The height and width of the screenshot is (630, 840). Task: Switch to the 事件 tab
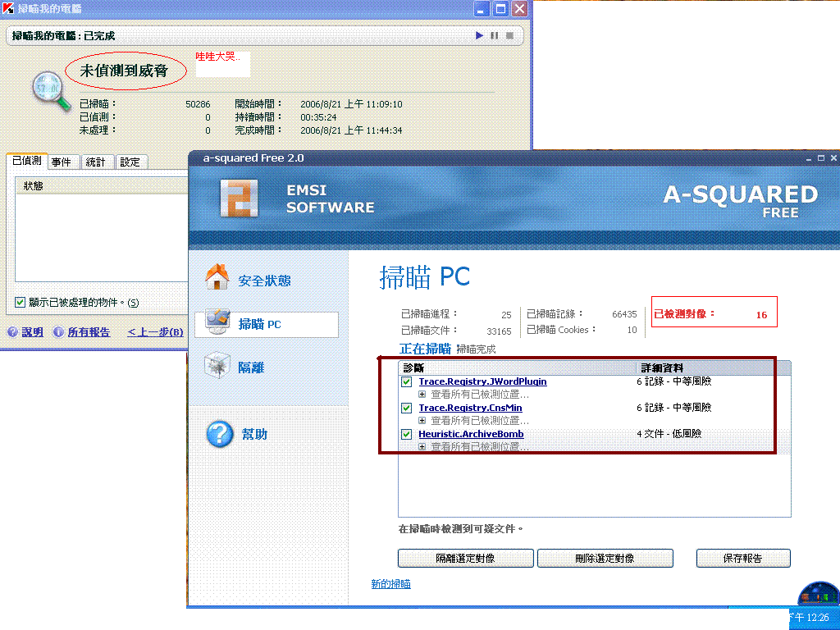pos(62,162)
